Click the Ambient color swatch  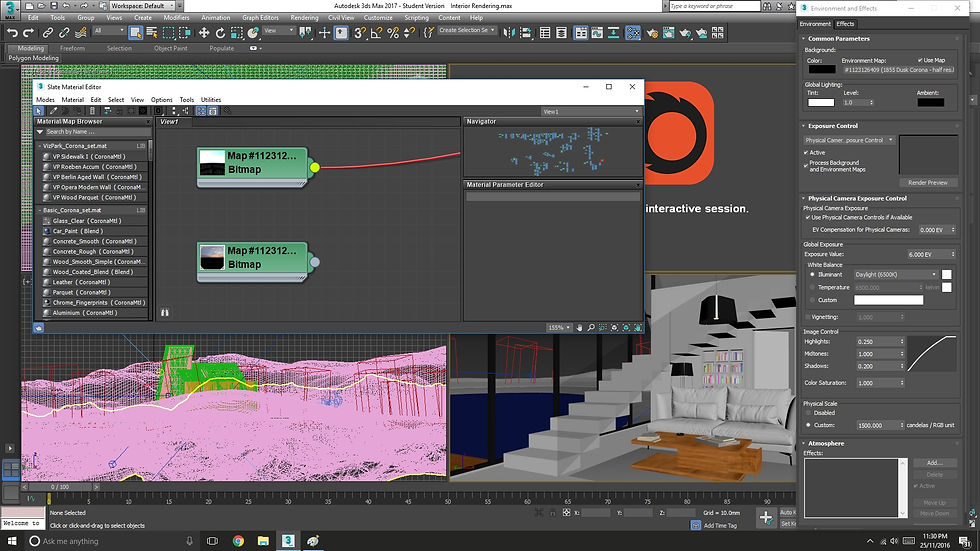pyautogui.click(x=930, y=102)
